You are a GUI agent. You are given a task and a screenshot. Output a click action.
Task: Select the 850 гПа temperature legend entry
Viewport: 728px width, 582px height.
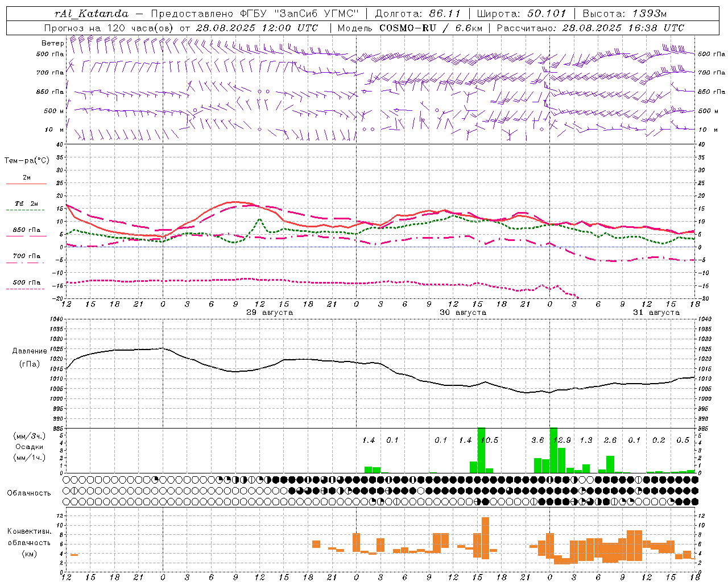point(27,230)
